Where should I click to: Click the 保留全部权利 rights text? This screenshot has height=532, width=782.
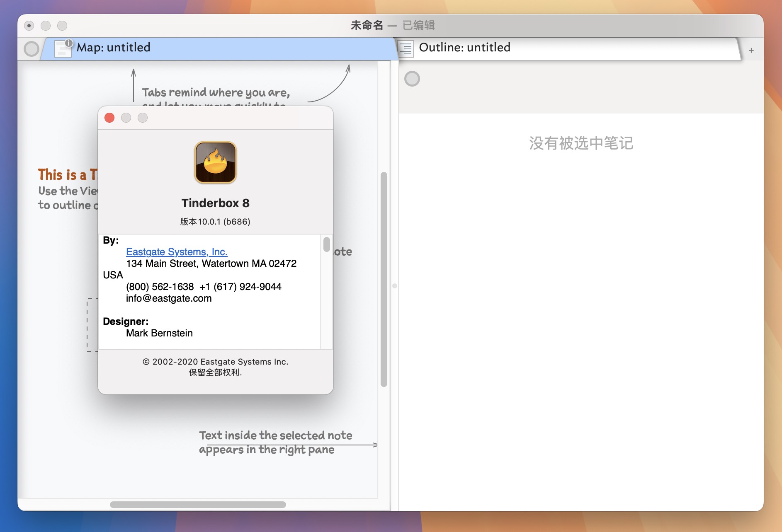[x=215, y=372]
